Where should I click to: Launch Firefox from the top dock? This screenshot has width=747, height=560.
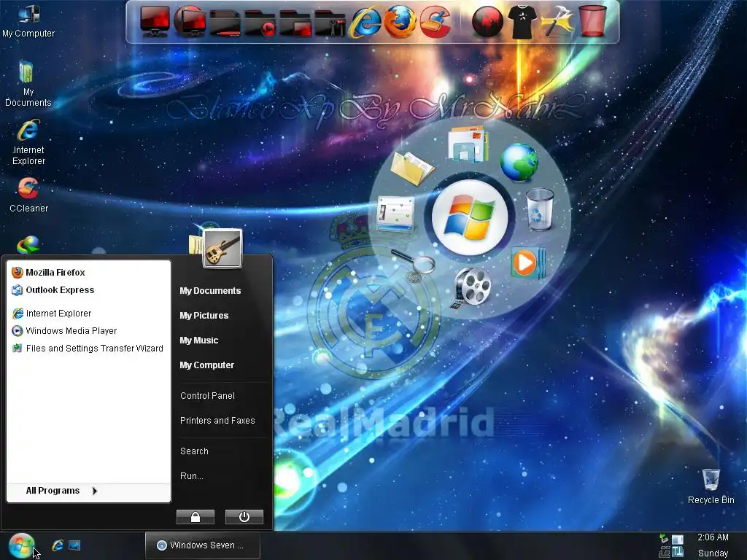pyautogui.click(x=400, y=21)
